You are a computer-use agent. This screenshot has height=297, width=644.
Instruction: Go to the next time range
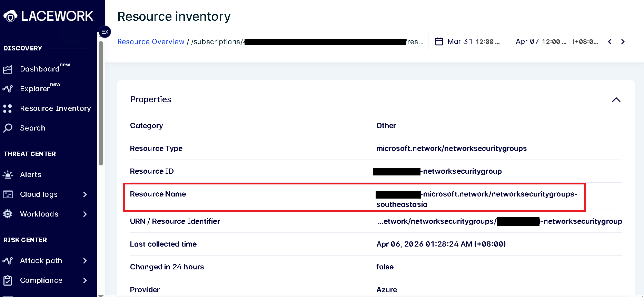[x=623, y=41]
